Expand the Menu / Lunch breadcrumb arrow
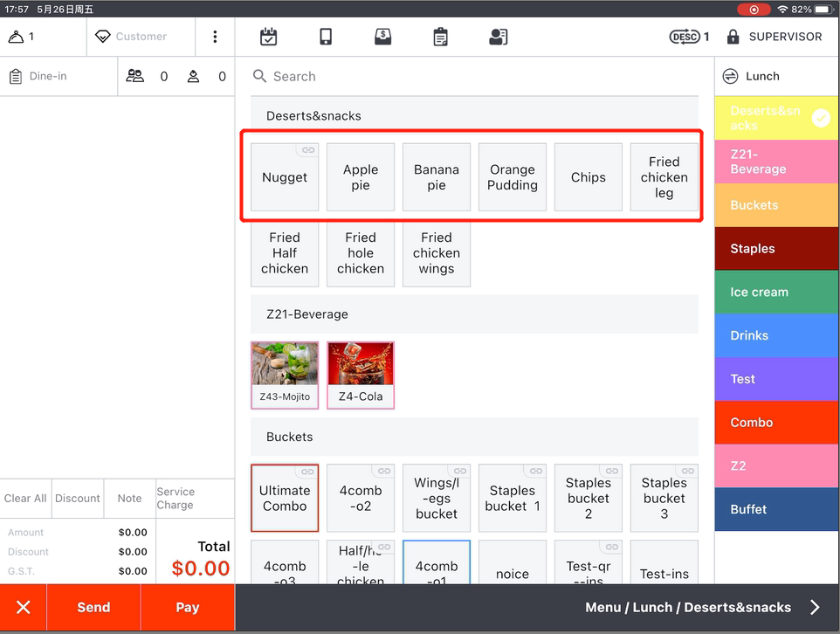The height and width of the screenshot is (634, 840). point(815,608)
